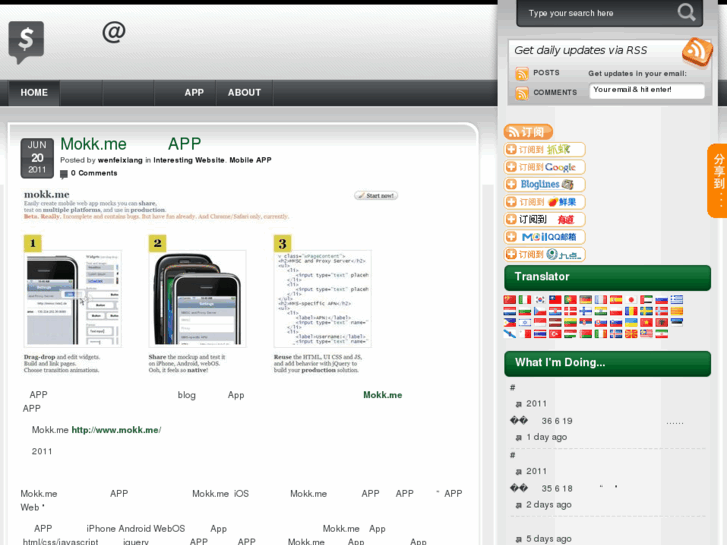
Task: Select the Portugal flag in Translator
Action: coord(570,300)
